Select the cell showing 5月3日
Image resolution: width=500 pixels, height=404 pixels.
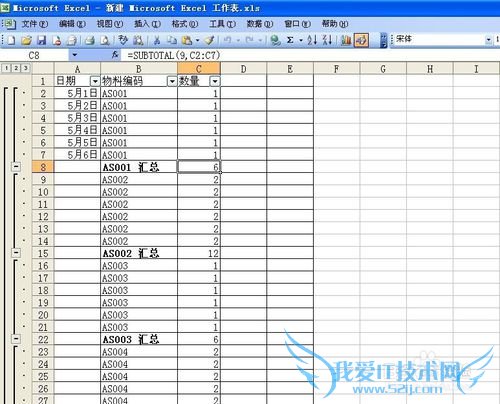pyautogui.click(x=77, y=118)
